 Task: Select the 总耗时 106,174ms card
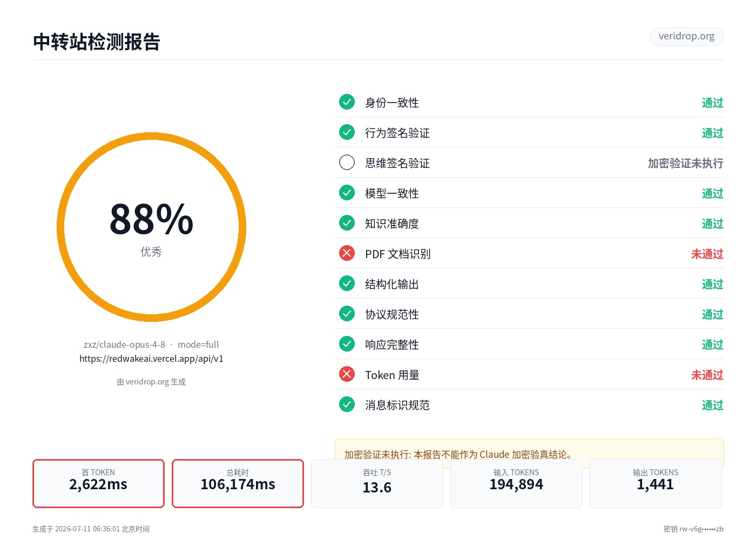point(238,483)
